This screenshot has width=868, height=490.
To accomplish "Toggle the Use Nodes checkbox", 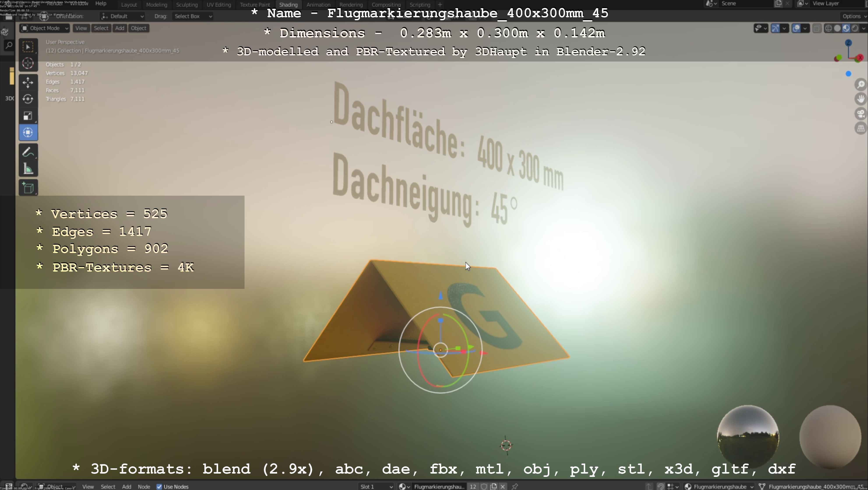I will coord(159,486).
